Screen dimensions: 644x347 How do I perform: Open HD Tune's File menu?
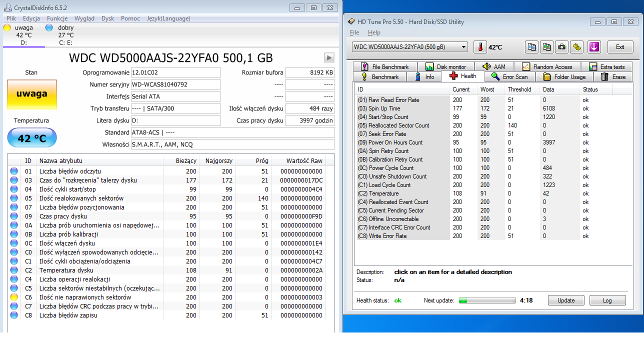[354, 32]
